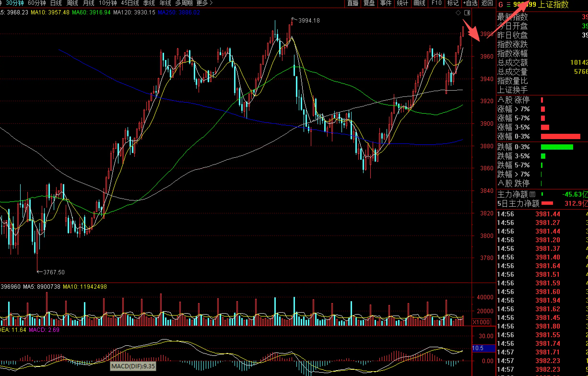Click the diamond icon above the chart

tap(458, 13)
